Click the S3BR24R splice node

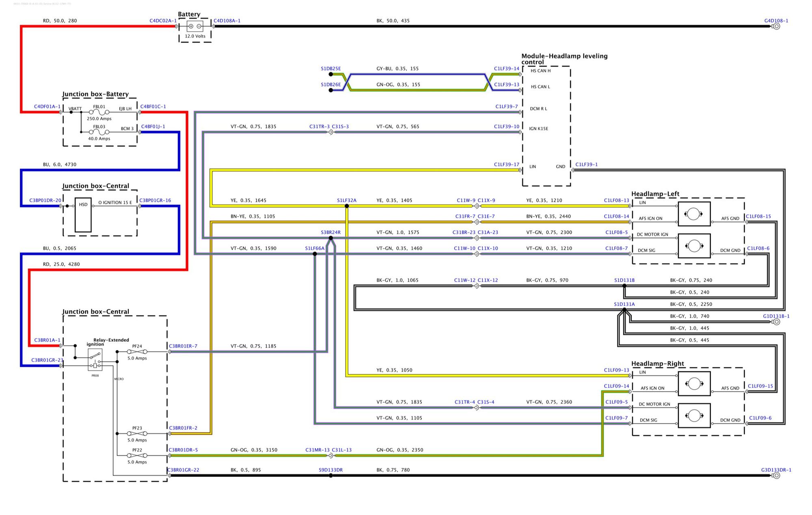point(331,238)
